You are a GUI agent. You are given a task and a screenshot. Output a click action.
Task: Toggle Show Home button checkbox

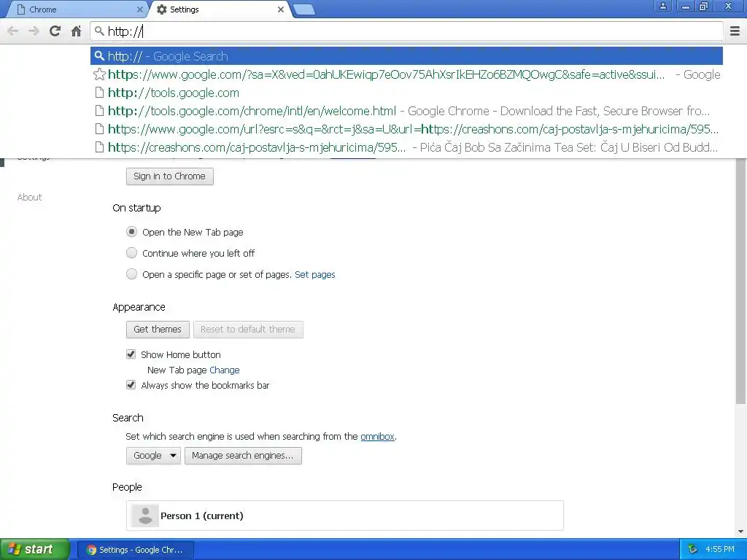[x=131, y=354]
